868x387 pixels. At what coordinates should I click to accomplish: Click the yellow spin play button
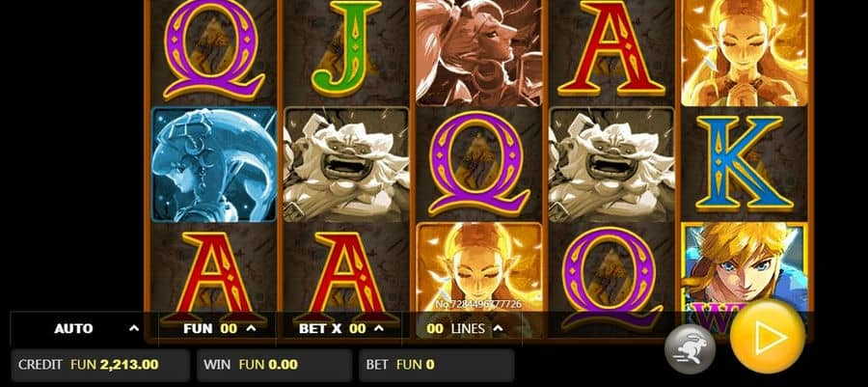click(768, 337)
